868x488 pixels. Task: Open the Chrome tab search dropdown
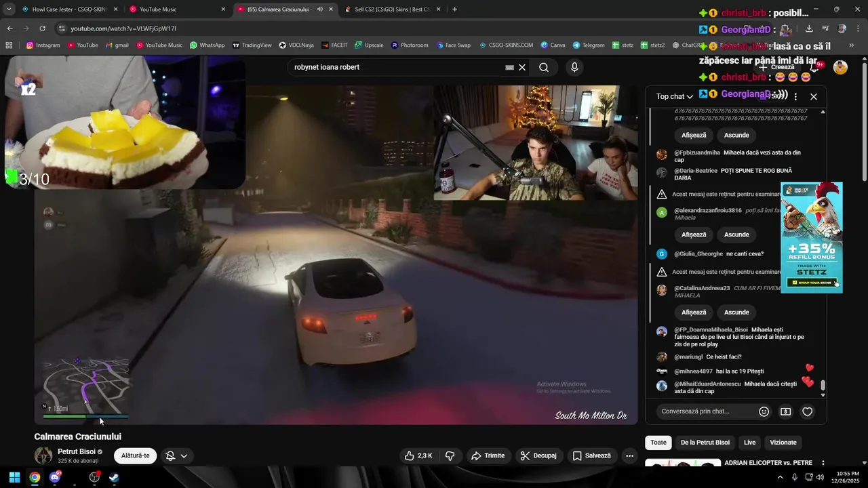[x=9, y=9]
